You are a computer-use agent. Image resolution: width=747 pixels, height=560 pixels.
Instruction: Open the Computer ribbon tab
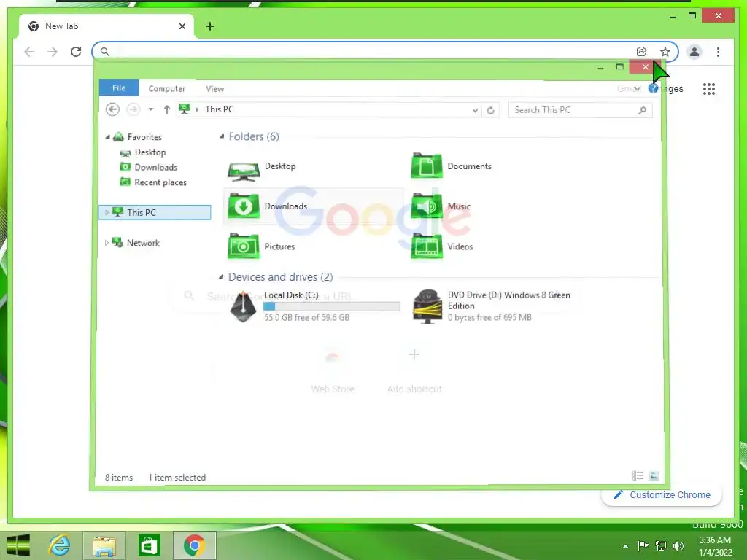click(167, 88)
